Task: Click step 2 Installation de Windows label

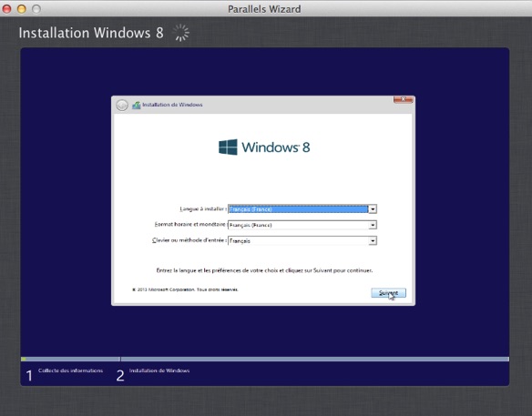Action: pos(159,370)
